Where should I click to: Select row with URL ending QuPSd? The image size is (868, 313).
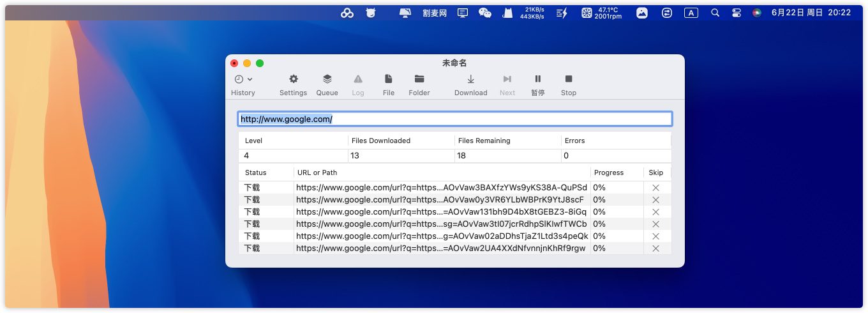pyautogui.click(x=454, y=188)
